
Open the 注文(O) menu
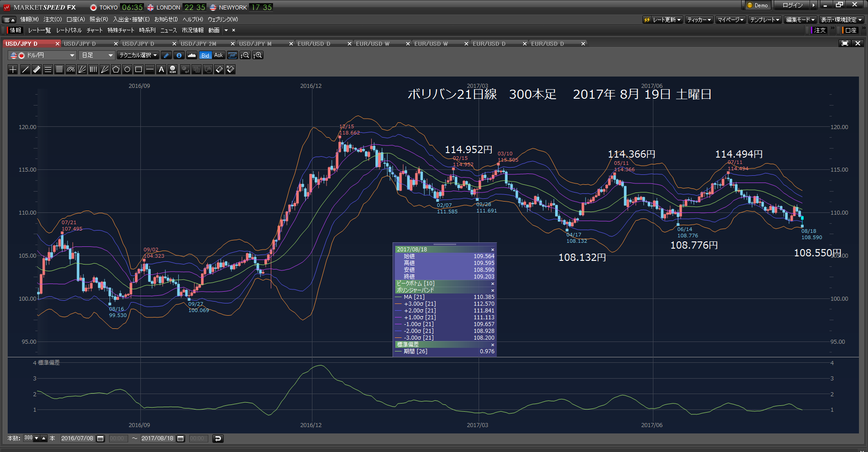pos(53,19)
